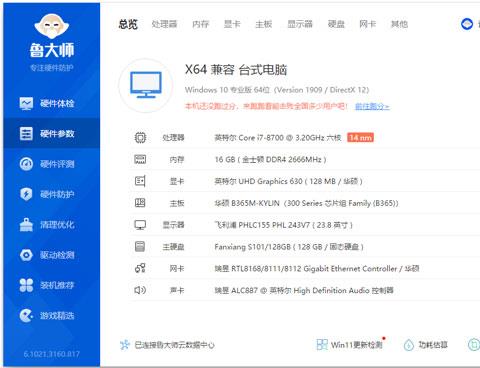Switch to the 硬盘 tab

coord(336,24)
